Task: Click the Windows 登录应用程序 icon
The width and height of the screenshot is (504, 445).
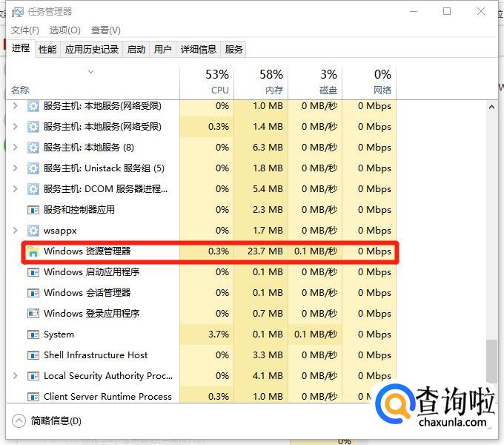Action: click(x=33, y=314)
